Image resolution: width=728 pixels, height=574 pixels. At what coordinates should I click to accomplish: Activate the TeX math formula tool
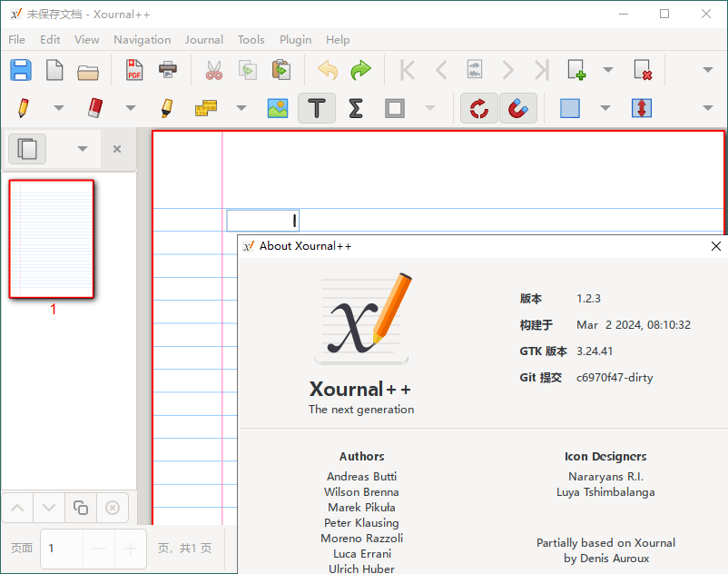click(x=354, y=108)
